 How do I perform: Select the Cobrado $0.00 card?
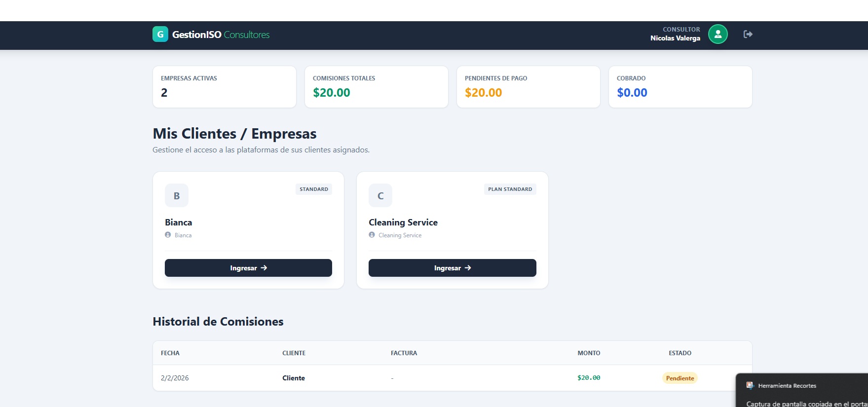(x=680, y=87)
